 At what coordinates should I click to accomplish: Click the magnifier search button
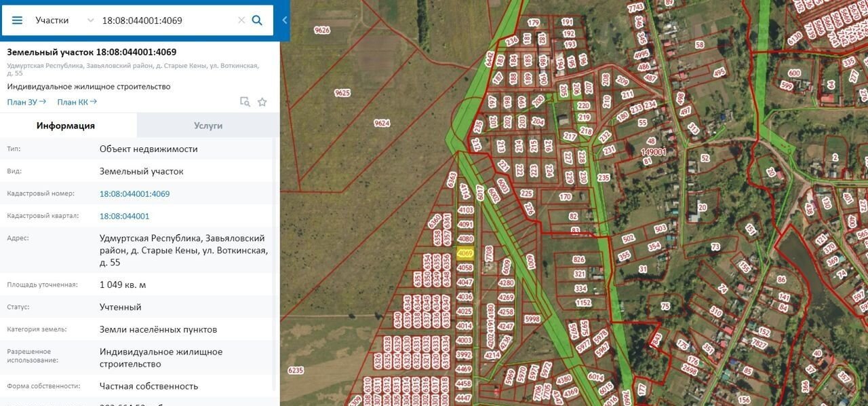click(257, 20)
